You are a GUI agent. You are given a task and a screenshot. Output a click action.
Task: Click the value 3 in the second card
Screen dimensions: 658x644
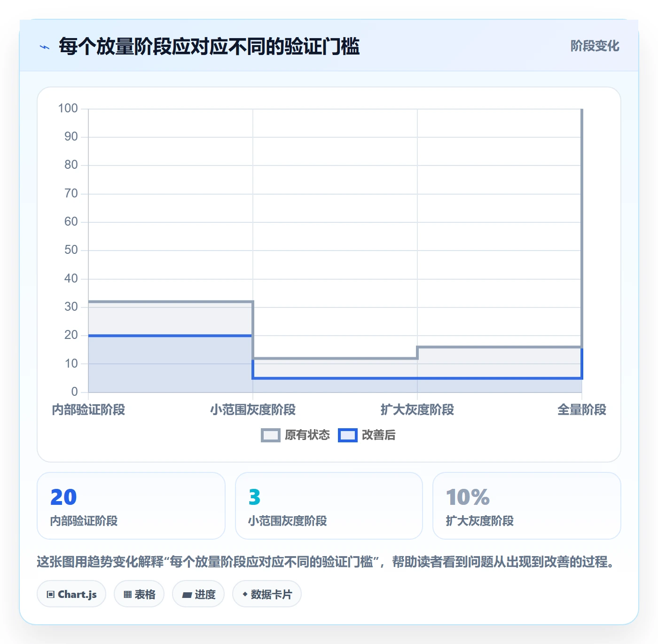point(254,497)
